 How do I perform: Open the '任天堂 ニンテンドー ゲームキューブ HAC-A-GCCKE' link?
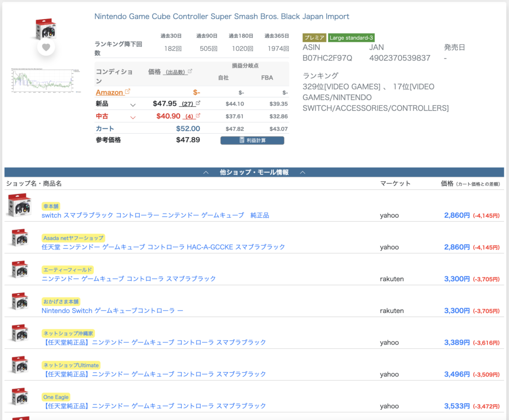click(x=163, y=247)
